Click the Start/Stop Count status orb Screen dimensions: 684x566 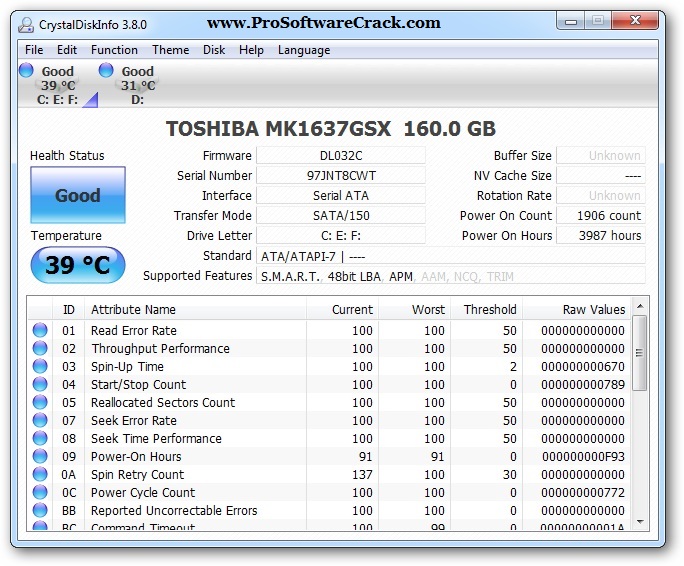pyautogui.click(x=40, y=384)
